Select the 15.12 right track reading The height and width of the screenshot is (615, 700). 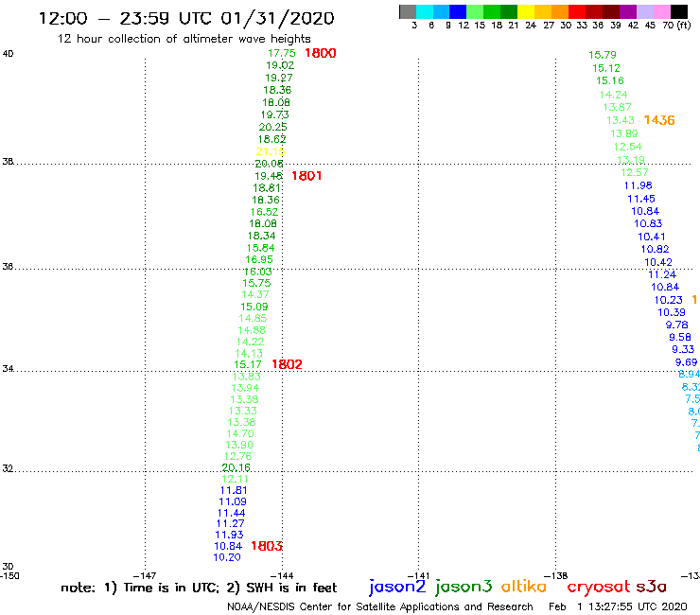pyautogui.click(x=606, y=68)
